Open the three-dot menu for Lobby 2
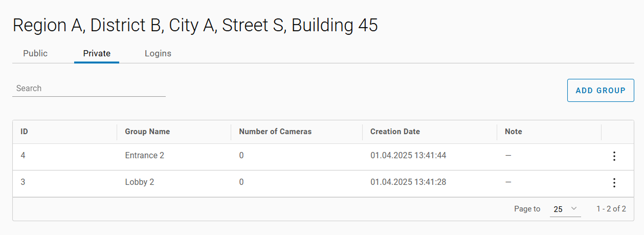 [614, 183]
